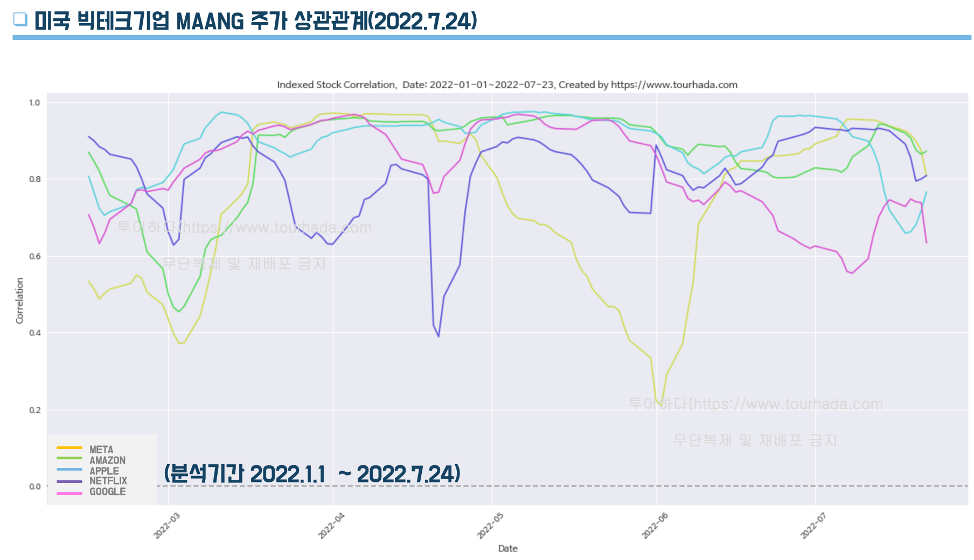
Task: Select the GOOGLE legend label
Action: [x=108, y=492]
